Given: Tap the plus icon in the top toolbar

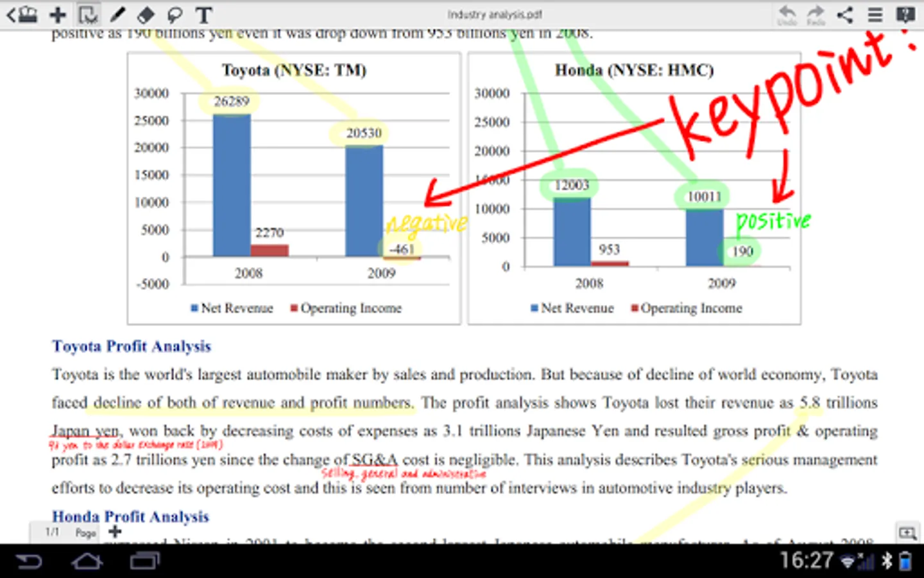Looking at the screenshot, I should pyautogui.click(x=58, y=14).
